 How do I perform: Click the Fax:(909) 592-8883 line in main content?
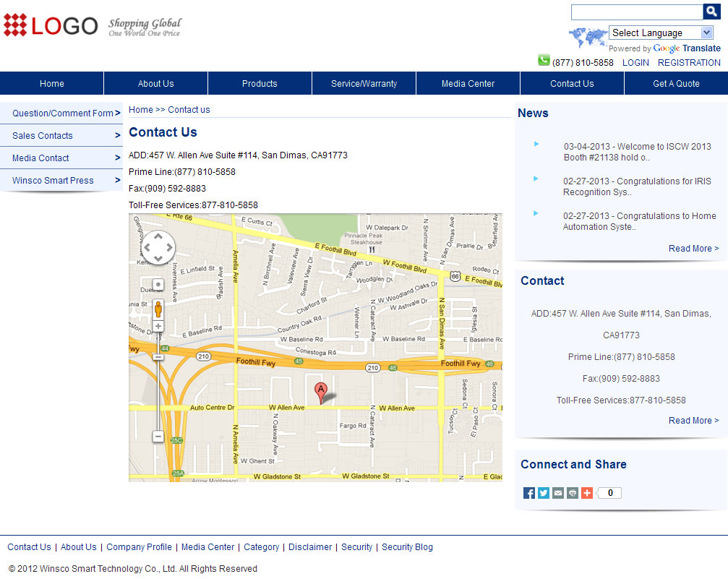click(167, 189)
